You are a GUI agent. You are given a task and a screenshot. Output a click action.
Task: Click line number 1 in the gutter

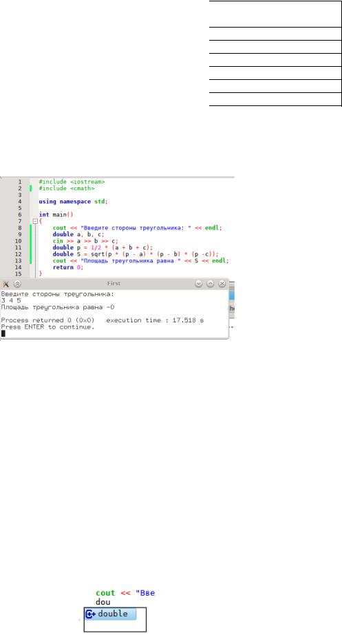[19, 182]
